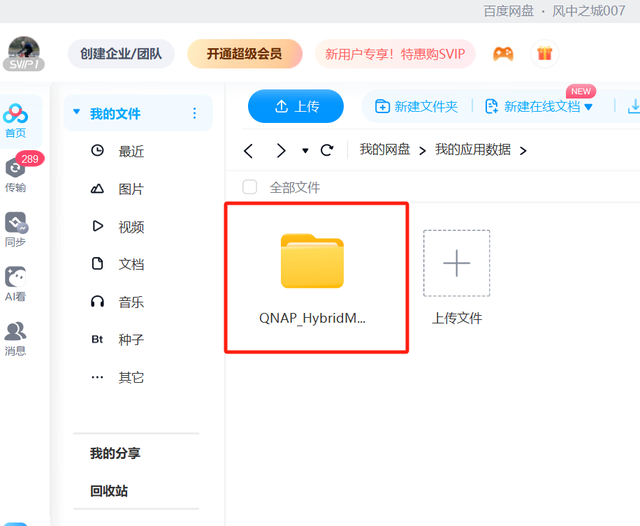Click 开通超级会员 button
The width and height of the screenshot is (640, 526).
point(244,53)
